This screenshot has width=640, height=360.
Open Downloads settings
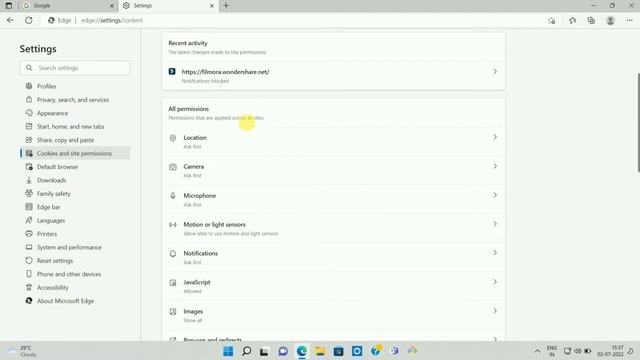click(x=51, y=180)
